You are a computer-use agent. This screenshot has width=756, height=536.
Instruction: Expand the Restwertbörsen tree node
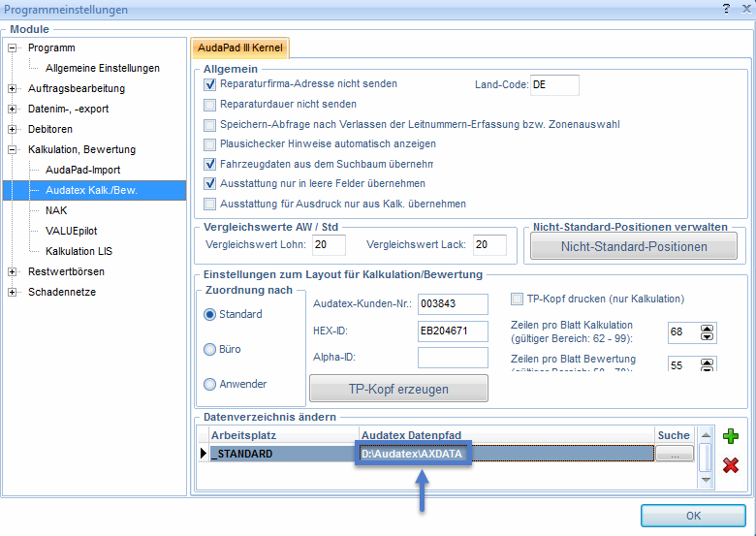12,271
